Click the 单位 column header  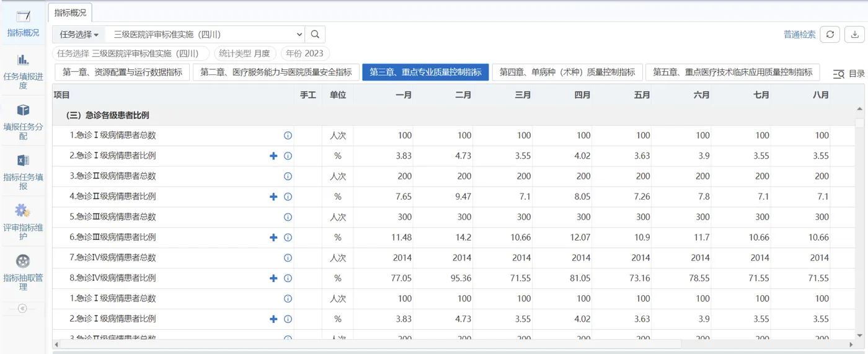(x=338, y=95)
